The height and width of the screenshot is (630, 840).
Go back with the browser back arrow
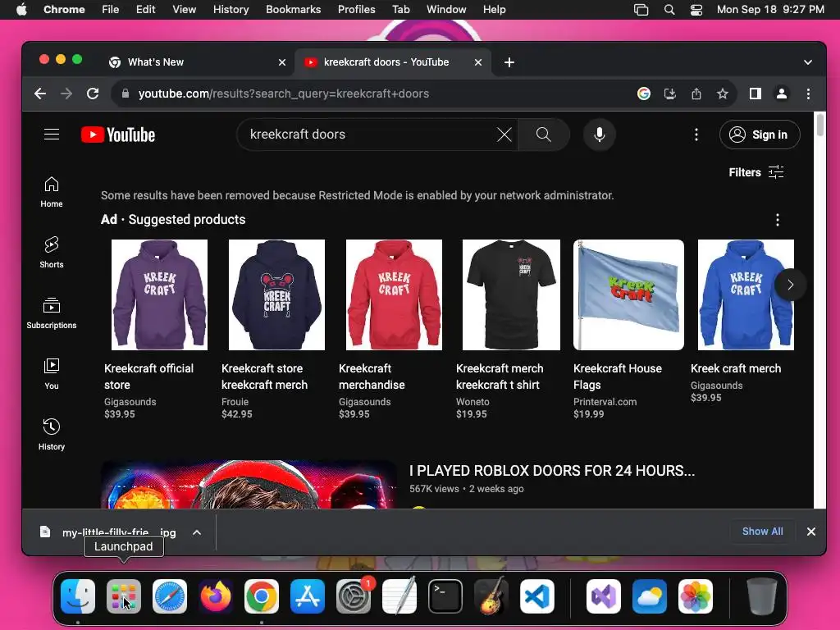tap(40, 94)
